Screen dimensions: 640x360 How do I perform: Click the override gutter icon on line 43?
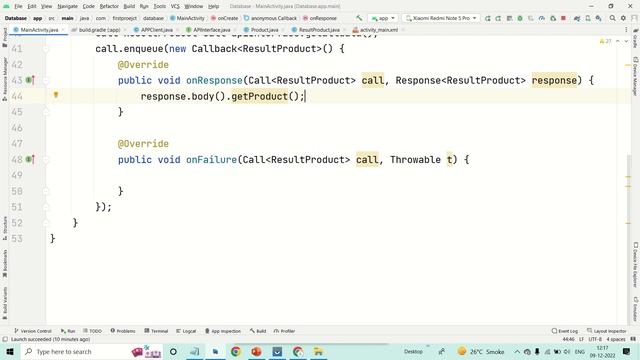pyautogui.click(x=30, y=80)
